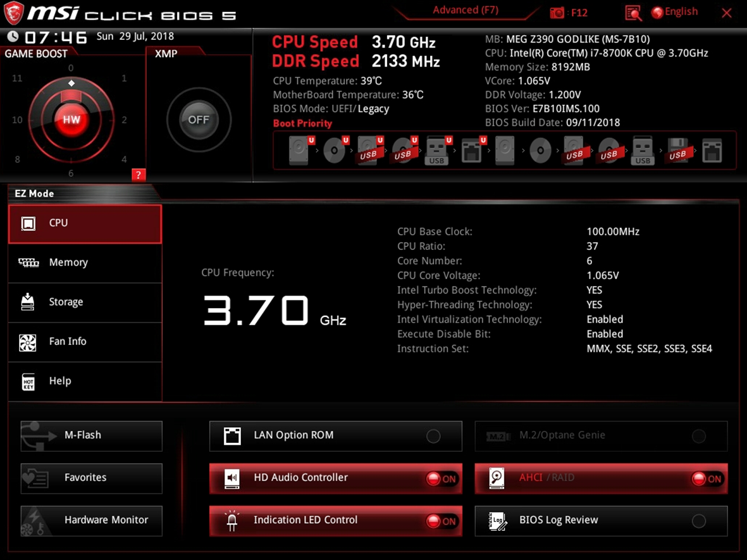Click the HD Audio Controller speaker icon

click(x=232, y=478)
